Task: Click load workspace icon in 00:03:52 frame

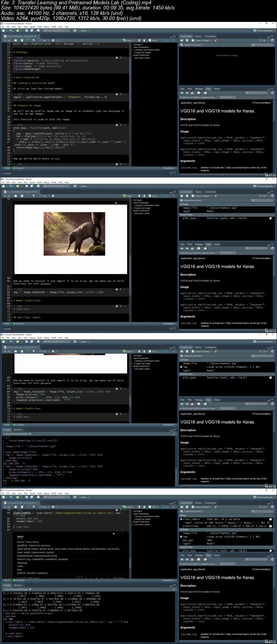Action: (182, 196)
